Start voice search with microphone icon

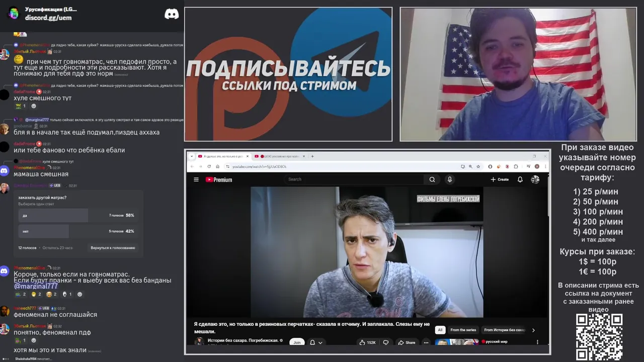(x=450, y=179)
